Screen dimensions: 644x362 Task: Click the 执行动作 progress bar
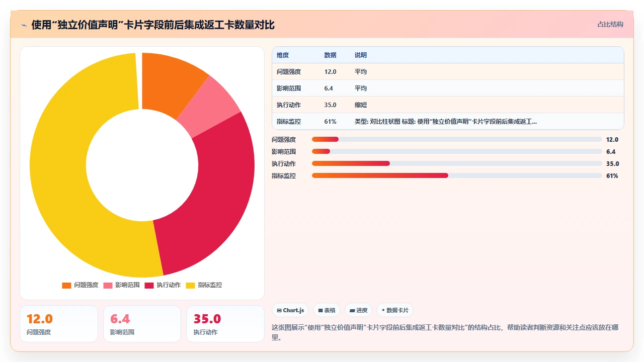[457, 163]
